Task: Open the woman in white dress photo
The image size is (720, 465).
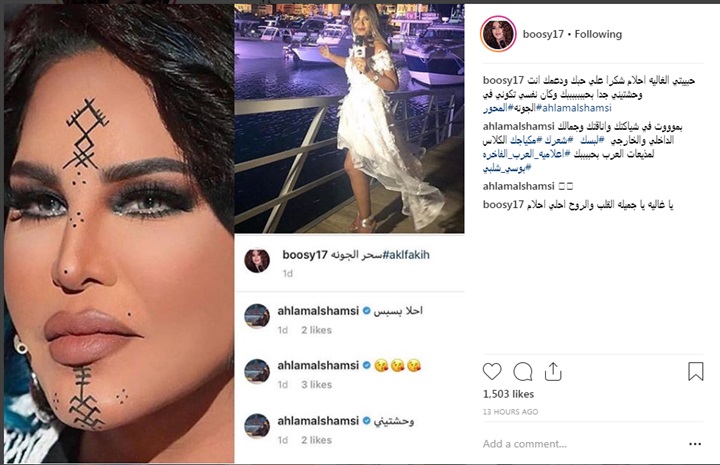Action: (x=349, y=118)
